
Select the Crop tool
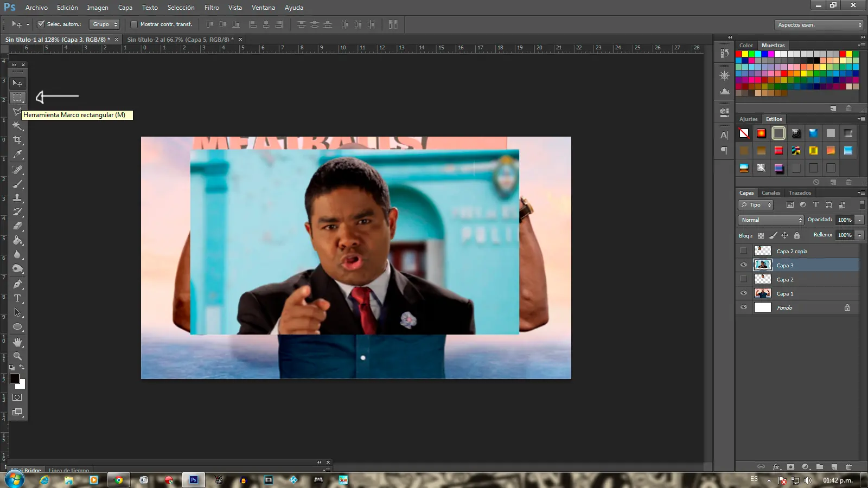click(17, 140)
